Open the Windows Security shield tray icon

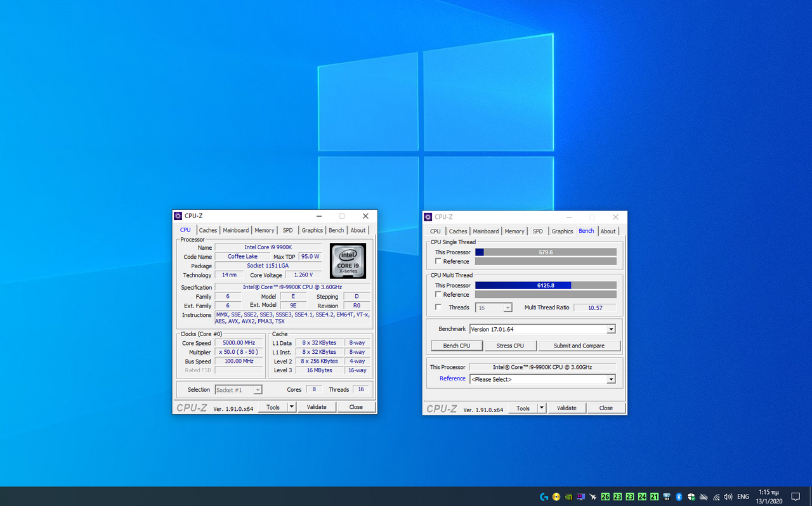click(x=691, y=497)
